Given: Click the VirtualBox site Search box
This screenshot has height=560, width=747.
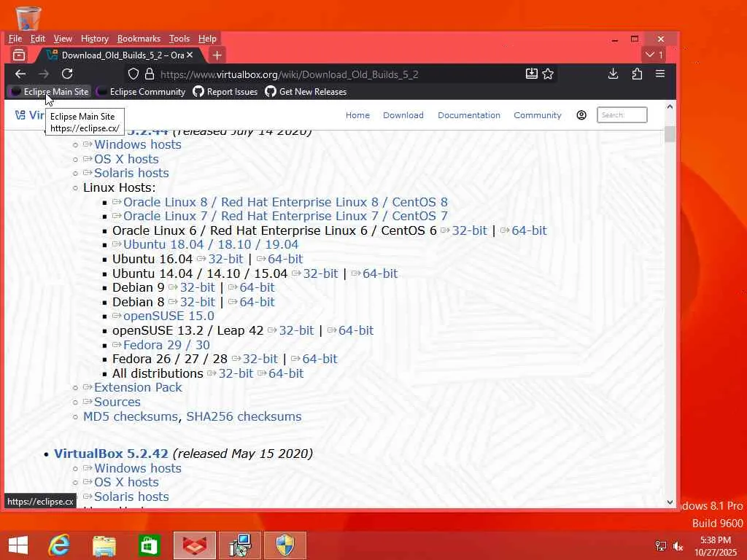Looking at the screenshot, I should click(x=622, y=114).
